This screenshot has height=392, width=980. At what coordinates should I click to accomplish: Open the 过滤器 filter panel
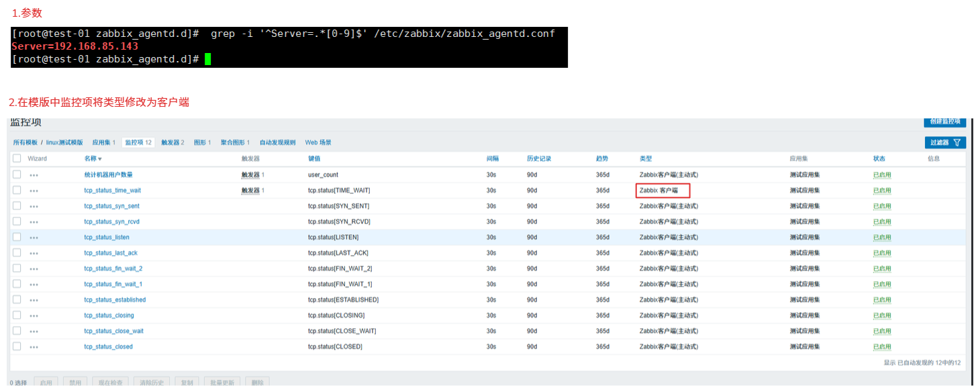coord(945,142)
